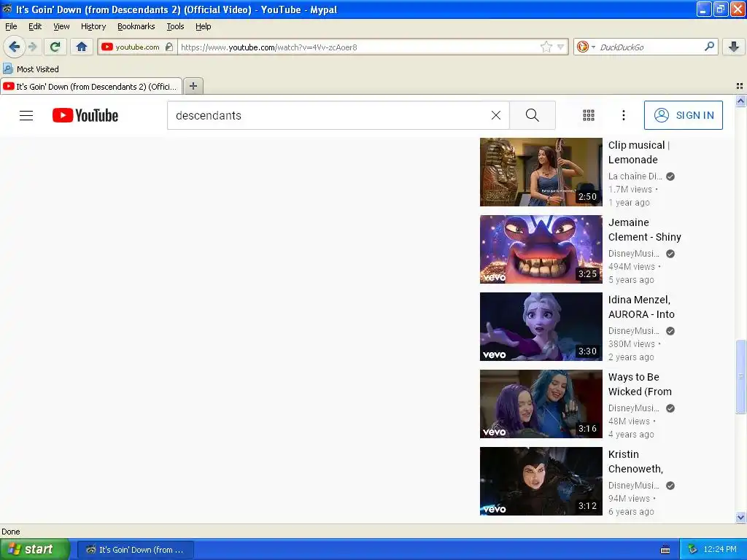The height and width of the screenshot is (560, 747).
Task: Click the keyboard icon in system tray
Action: [x=665, y=550]
